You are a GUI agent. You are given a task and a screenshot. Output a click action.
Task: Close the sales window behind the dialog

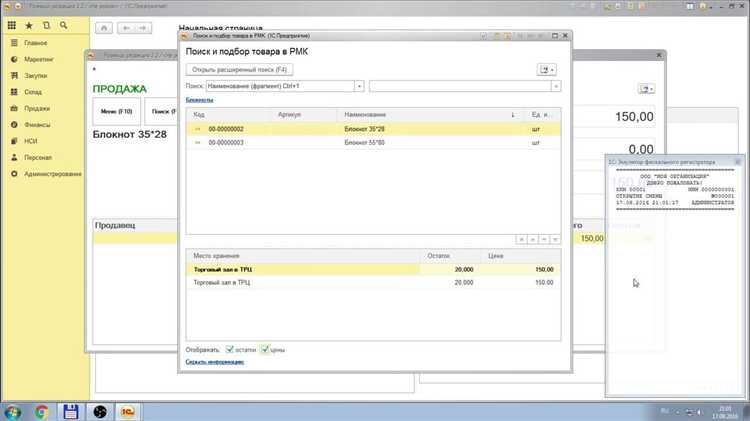(x=659, y=55)
